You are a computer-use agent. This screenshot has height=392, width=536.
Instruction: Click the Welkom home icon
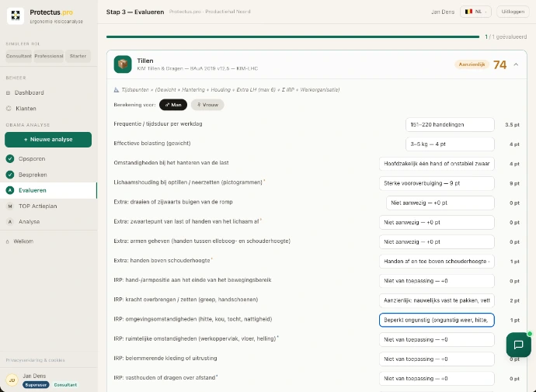8,241
